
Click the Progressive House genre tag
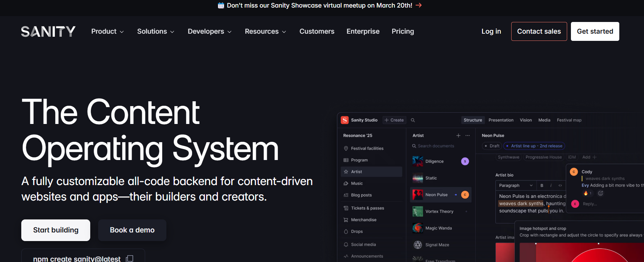(543, 157)
